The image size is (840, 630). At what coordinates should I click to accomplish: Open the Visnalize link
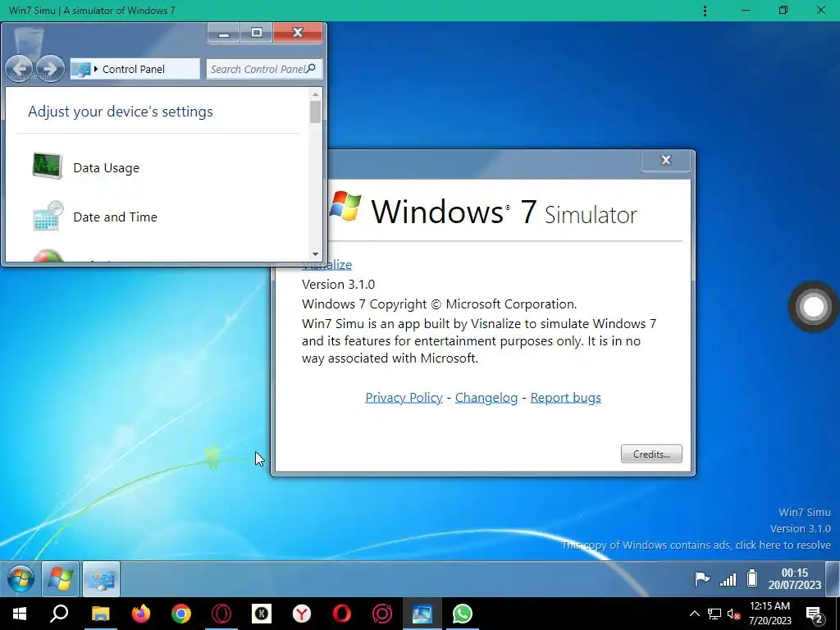pos(326,265)
